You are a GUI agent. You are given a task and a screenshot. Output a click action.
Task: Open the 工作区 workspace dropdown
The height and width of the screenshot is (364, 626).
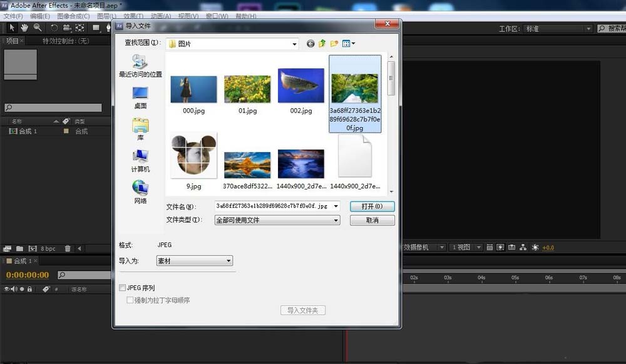tap(557, 29)
